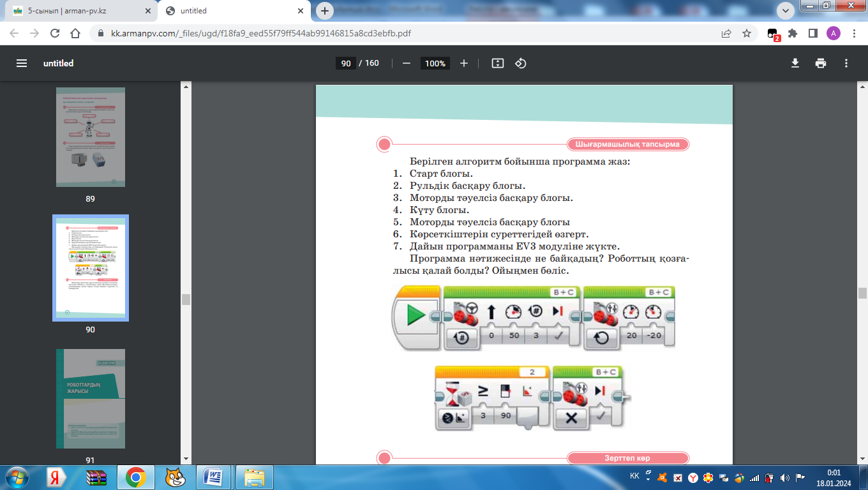Open a new Chrome tab

click(x=325, y=11)
